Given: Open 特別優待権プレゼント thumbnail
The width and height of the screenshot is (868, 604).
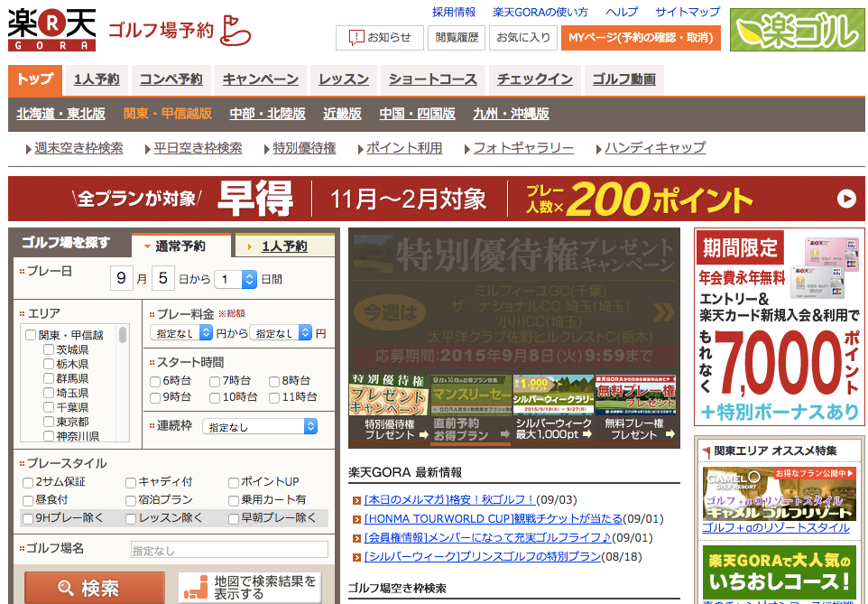Looking at the screenshot, I should [390, 408].
